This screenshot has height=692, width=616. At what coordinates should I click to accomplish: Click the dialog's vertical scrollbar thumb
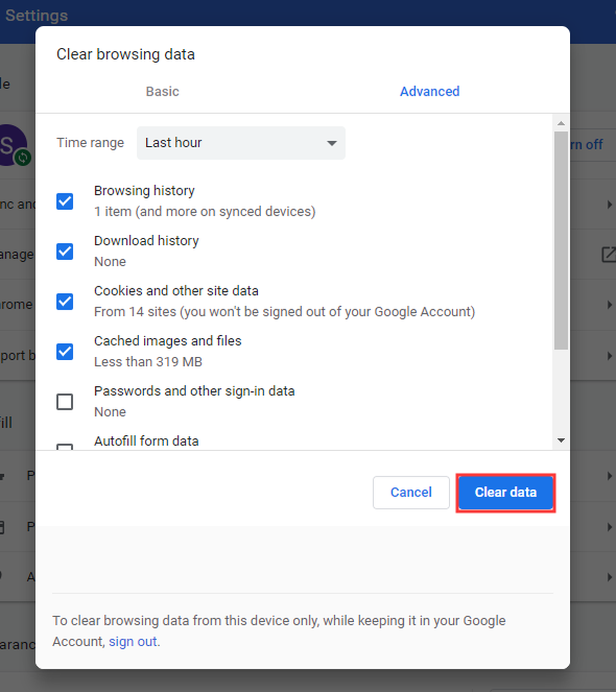[561, 241]
